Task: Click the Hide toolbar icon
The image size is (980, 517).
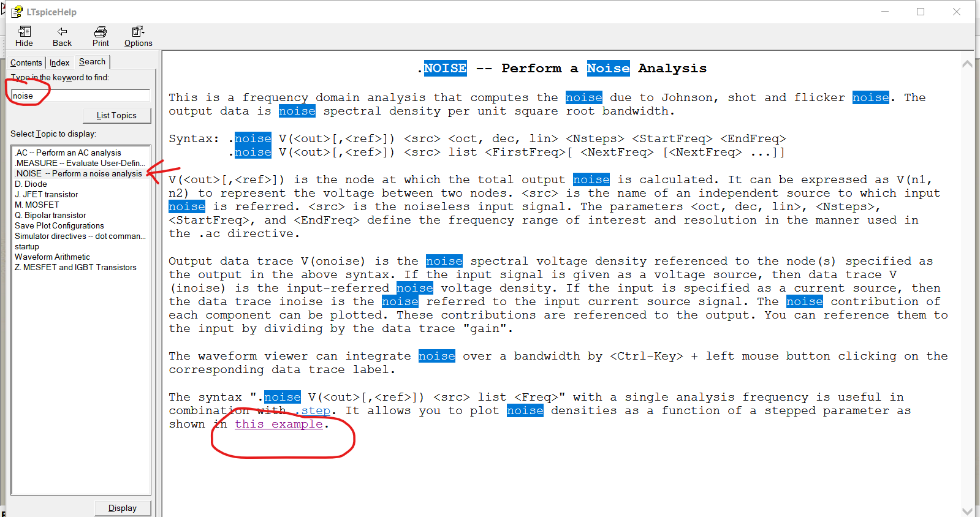Action: pos(25,32)
